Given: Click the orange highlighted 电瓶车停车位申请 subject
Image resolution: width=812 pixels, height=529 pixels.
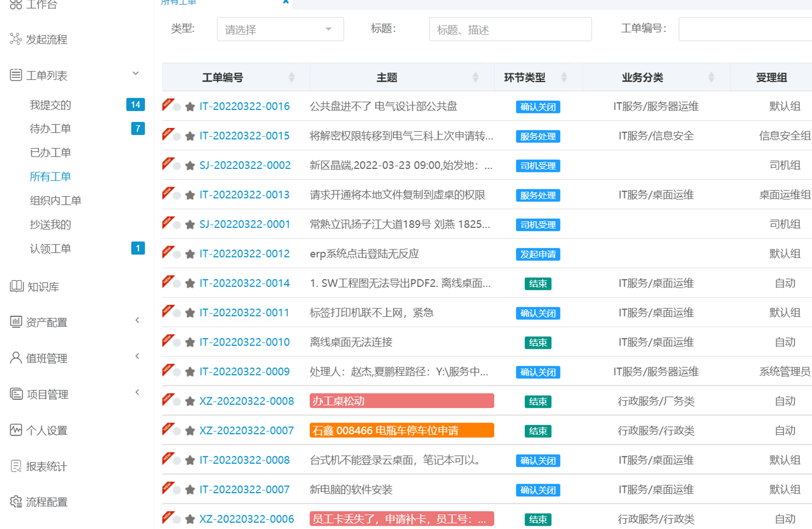Looking at the screenshot, I should pyautogui.click(x=401, y=431).
